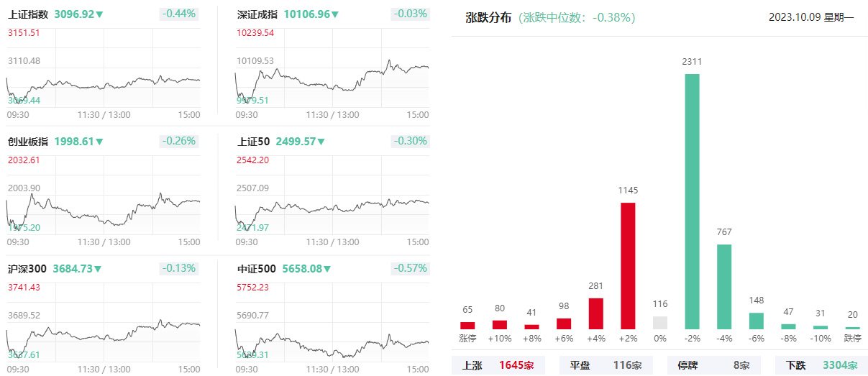Select the red +2% bar

(x=628, y=265)
